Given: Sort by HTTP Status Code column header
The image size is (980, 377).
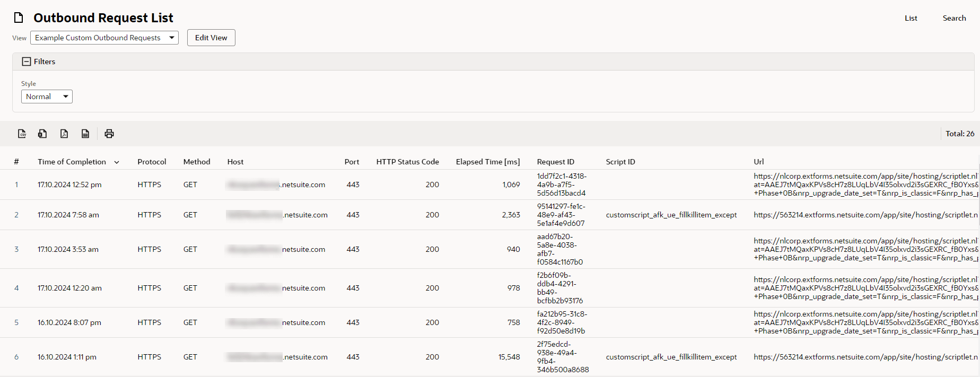Looking at the screenshot, I should (408, 162).
